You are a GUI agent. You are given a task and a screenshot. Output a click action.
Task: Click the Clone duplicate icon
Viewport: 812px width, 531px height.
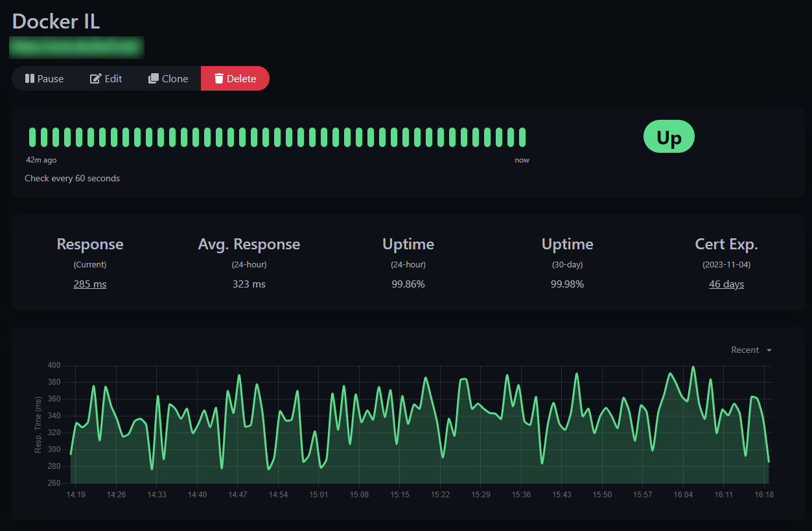pos(153,78)
